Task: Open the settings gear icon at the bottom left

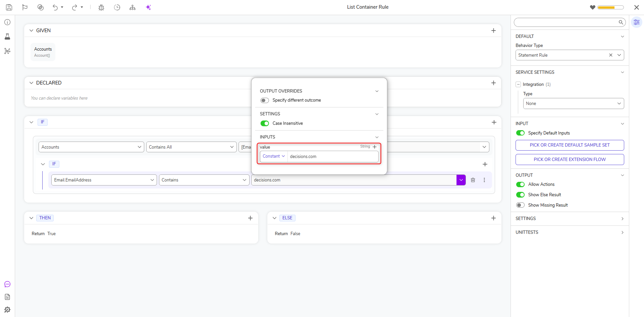Action: 7,310
